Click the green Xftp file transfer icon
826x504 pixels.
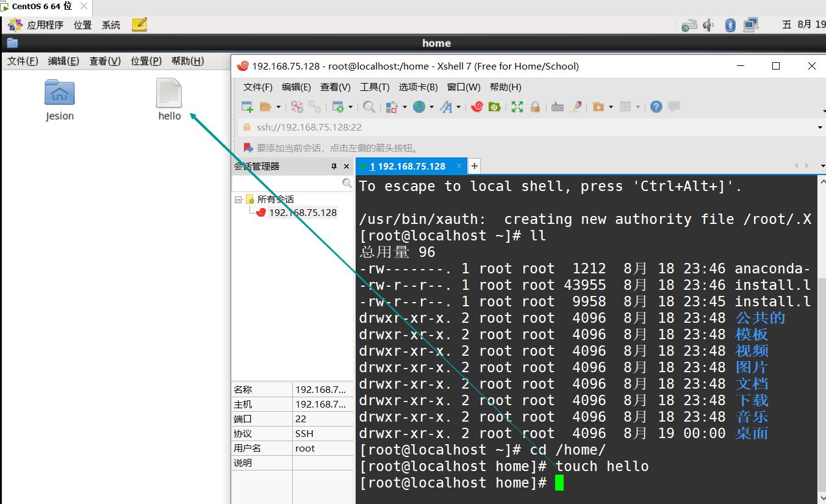click(495, 107)
